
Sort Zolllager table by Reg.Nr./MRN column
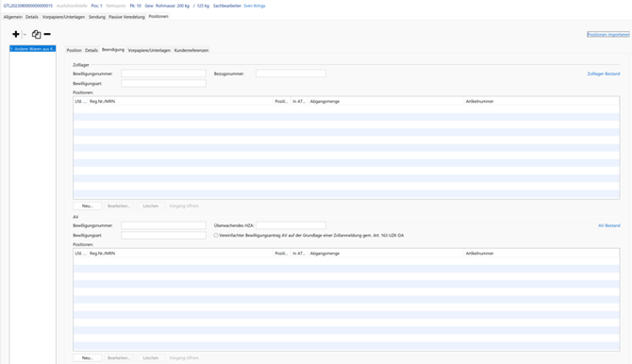click(x=180, y=102)
